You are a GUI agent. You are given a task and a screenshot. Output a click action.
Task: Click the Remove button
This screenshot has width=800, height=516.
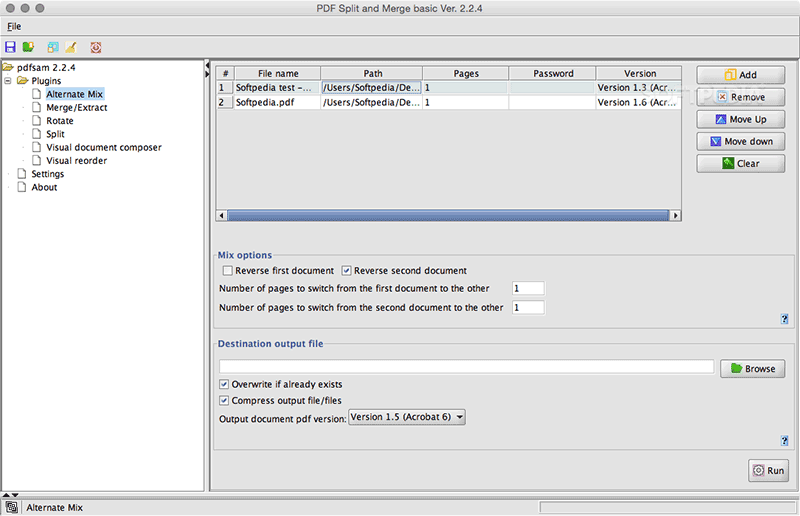pos(741,97)
